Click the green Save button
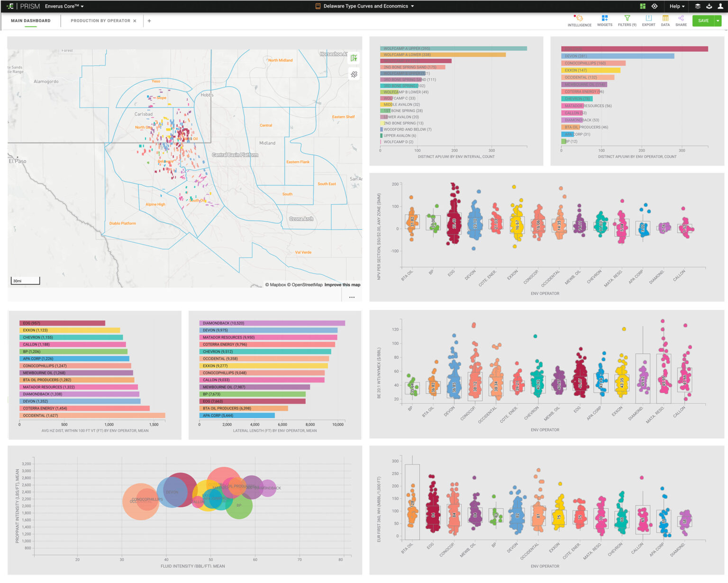The image size is (728, 583). pos(703,21)
